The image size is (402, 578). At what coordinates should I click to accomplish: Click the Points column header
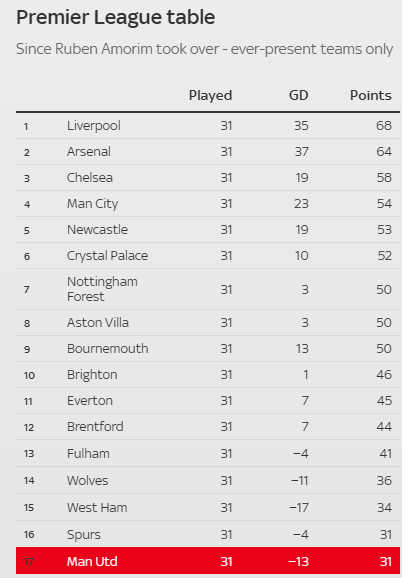coord(371,95)
